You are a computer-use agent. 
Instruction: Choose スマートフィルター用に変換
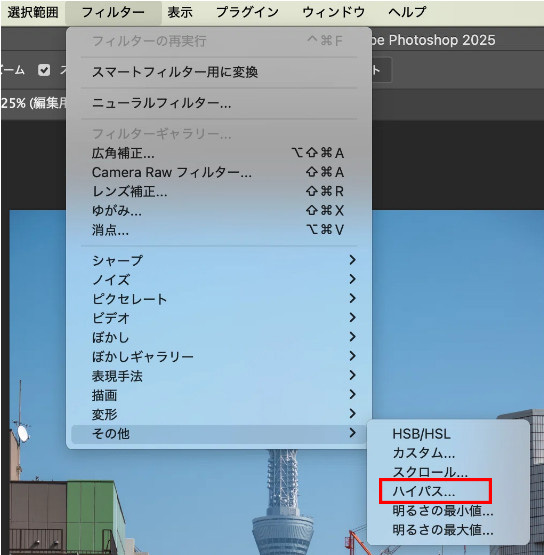tap(219, 72)
